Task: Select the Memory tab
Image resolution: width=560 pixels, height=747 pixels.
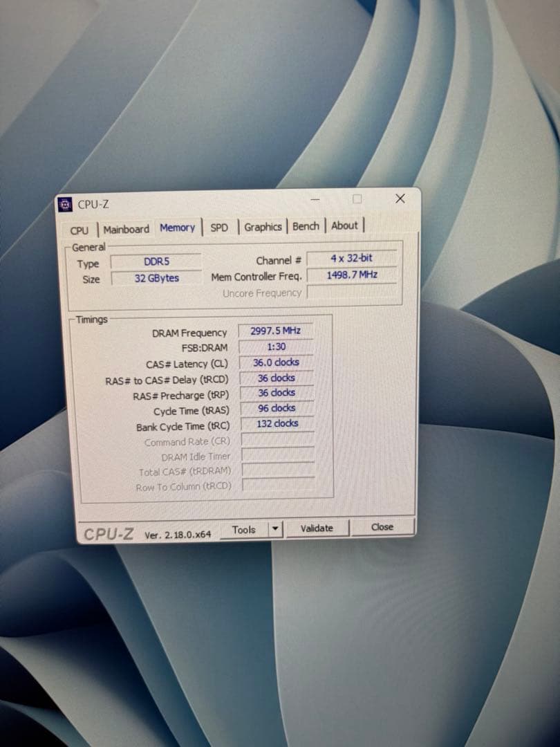Action: click(177, 228)
